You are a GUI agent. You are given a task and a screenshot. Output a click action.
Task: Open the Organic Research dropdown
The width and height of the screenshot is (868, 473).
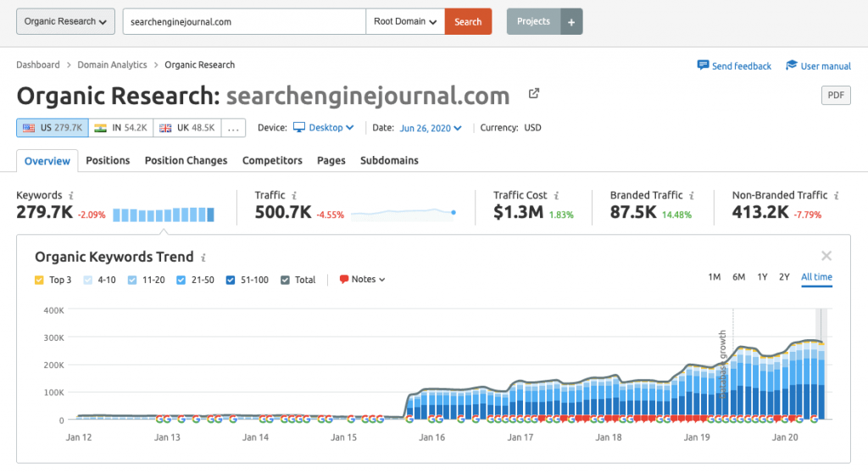[x=65, y=22]
